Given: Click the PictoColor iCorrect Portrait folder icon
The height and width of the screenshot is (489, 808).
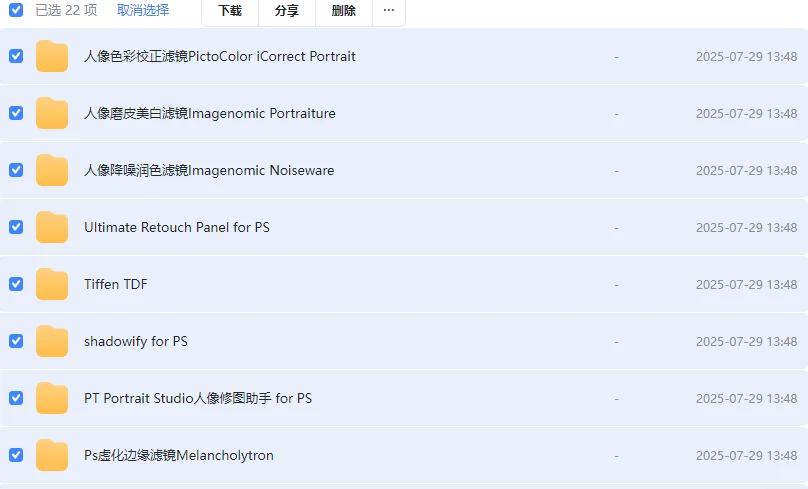Looking at the screenshot, I should coord(52,56).
